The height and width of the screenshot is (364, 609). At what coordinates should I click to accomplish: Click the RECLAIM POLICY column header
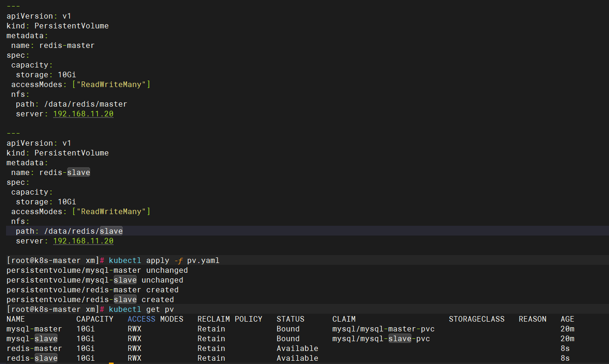click(230, 319)
